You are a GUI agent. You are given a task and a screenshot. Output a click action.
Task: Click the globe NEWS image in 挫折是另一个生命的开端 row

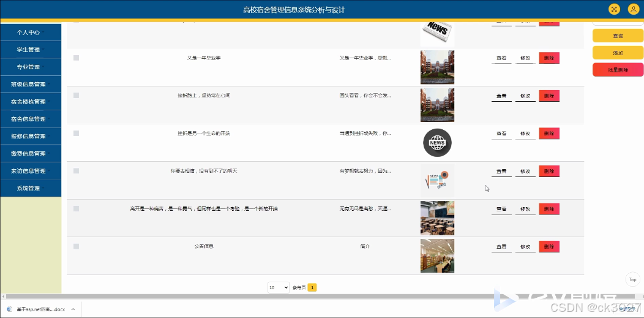[x=437, y=143]
